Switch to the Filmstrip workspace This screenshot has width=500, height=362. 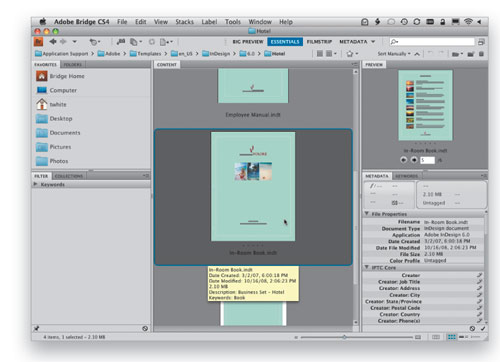pyautogui.click(x=319, y=42)
